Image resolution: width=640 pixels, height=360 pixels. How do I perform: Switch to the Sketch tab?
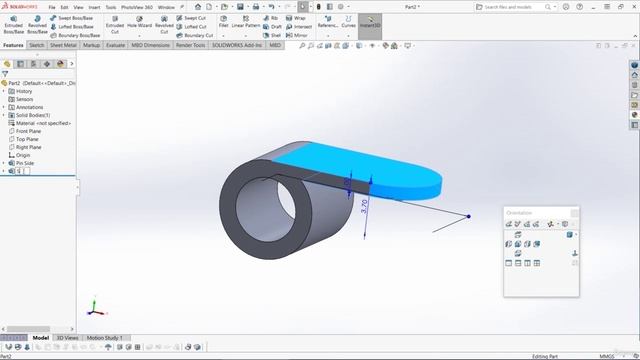point(36,45)
